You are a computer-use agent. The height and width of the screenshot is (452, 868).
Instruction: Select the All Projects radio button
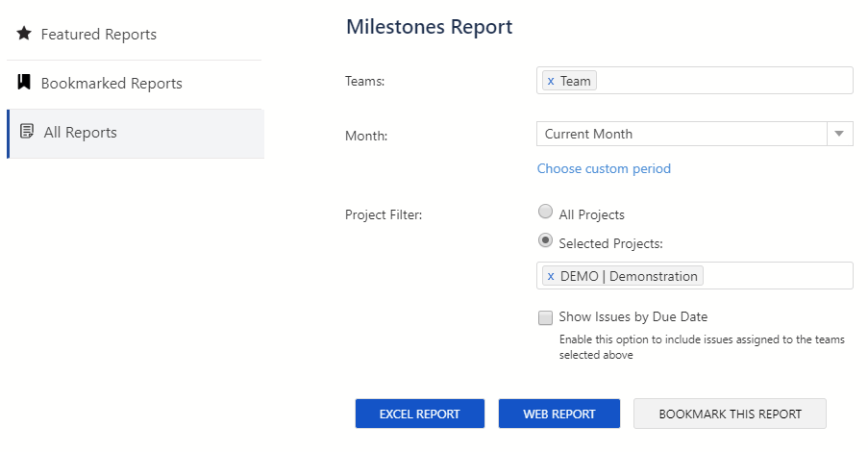[546, 213]
